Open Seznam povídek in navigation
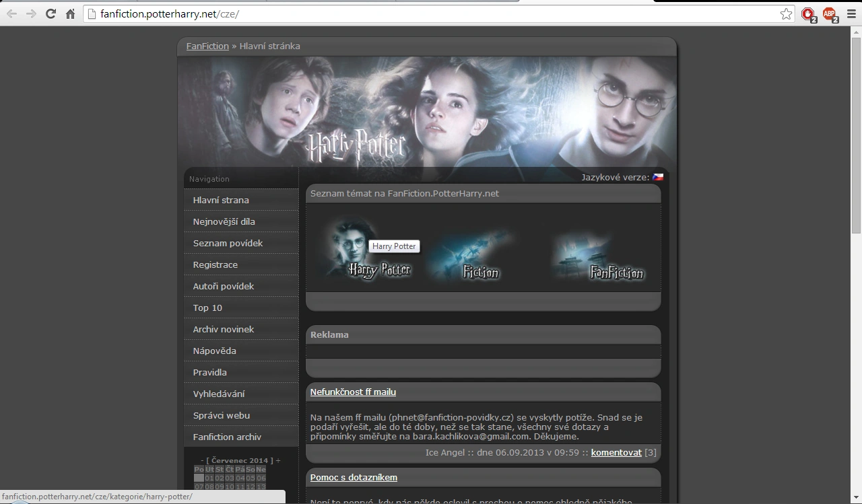The width and height of the screenshot is (862, 504). (x=241, y=243)
